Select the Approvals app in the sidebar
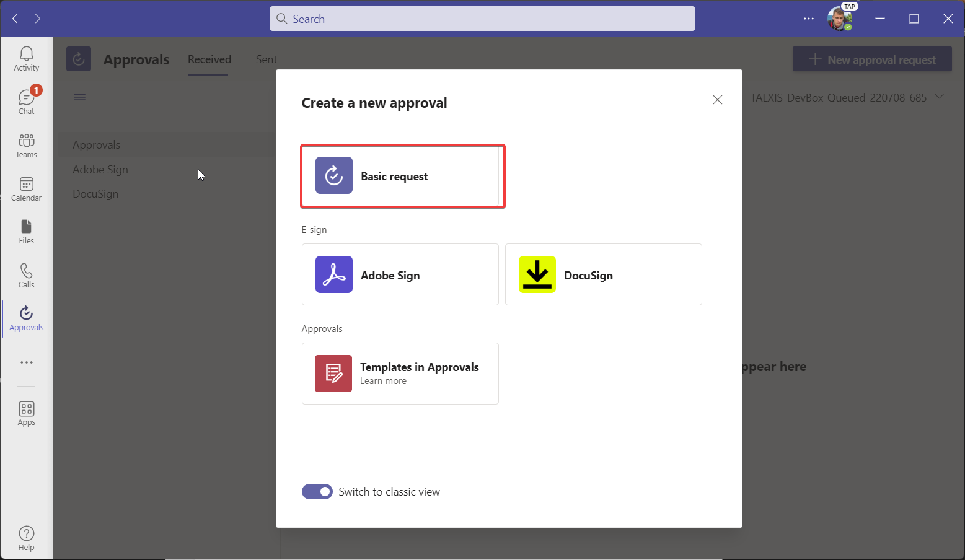The width and height of the screenshot is (965, 560). click(x=26, y=318)
